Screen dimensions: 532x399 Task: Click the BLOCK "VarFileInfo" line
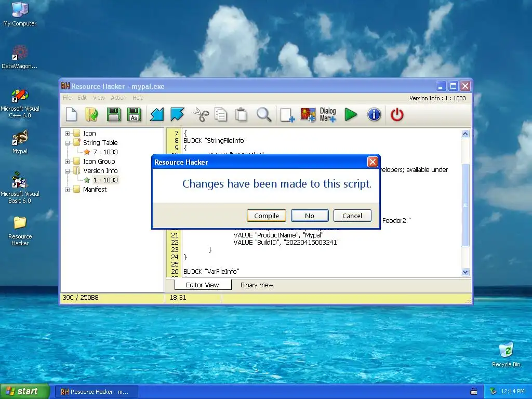(x=211, y=271)
